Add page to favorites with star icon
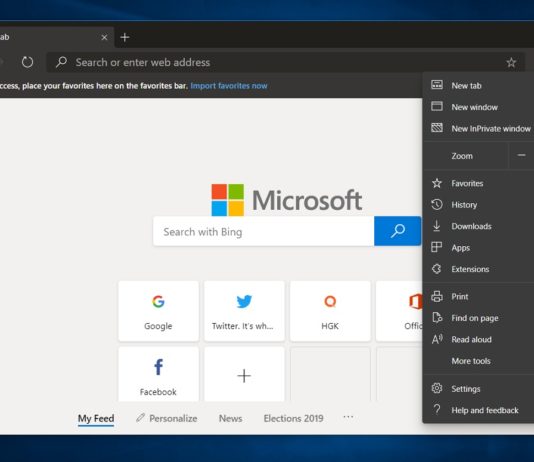The image size is (534, 462). click(511, 62)
